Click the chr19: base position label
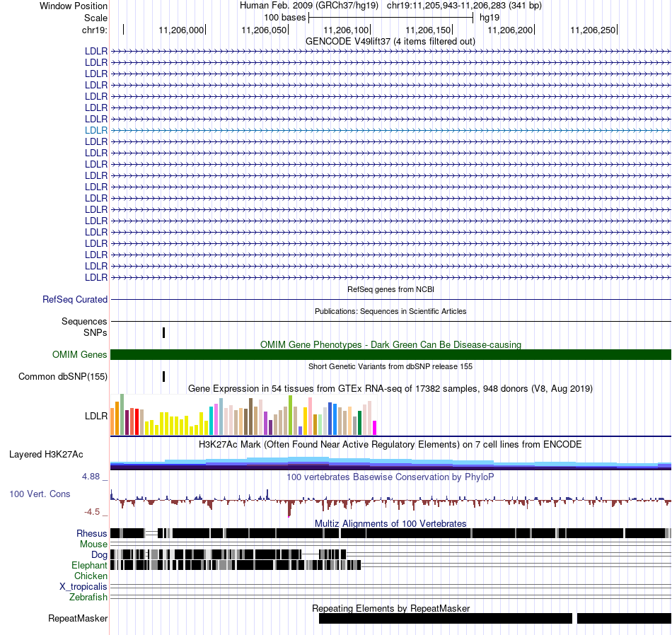672x635 pixels. (95, 30)
